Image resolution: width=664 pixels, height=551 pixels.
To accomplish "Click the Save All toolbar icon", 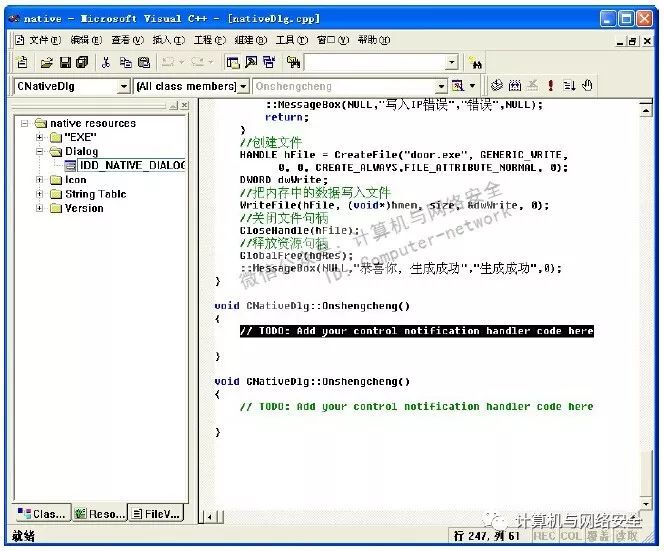I will pyautogui.click(x=82, y=63).
